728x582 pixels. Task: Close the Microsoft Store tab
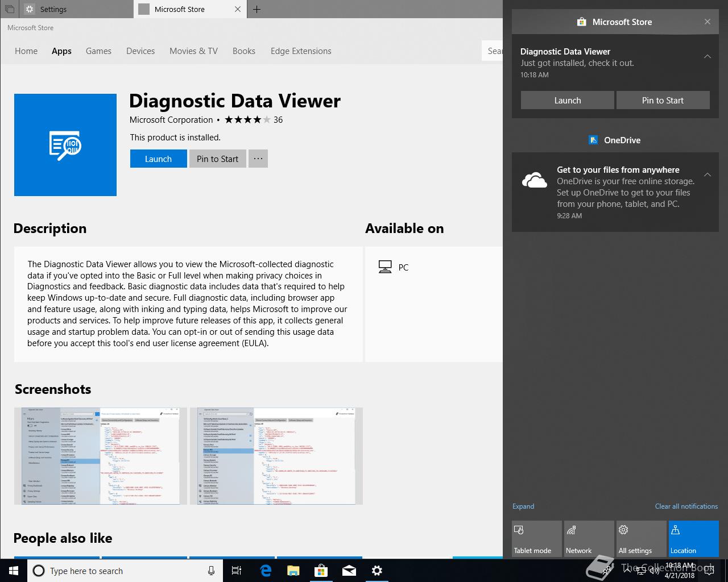click(x=238, y=9)
